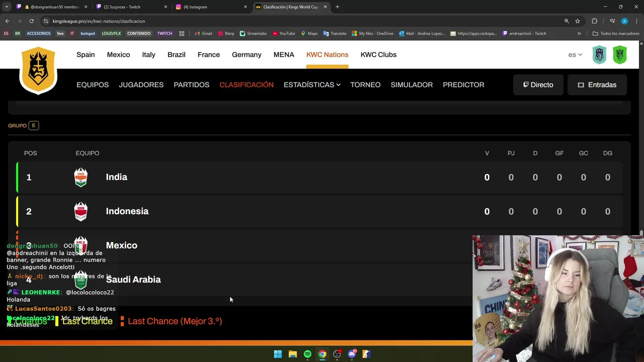Expand the ESTADÍSTICAS dropdown menu

(312, 84)
